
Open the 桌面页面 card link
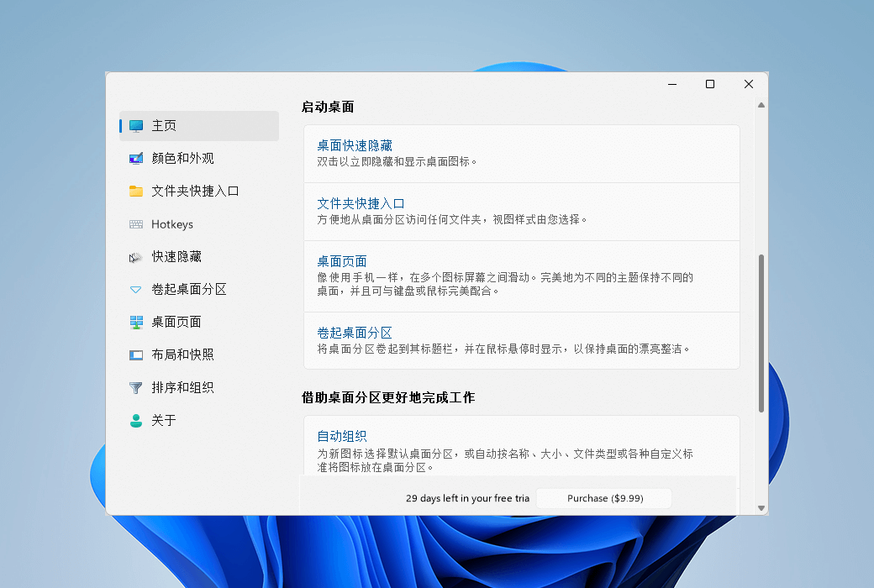tap(342, 261)
